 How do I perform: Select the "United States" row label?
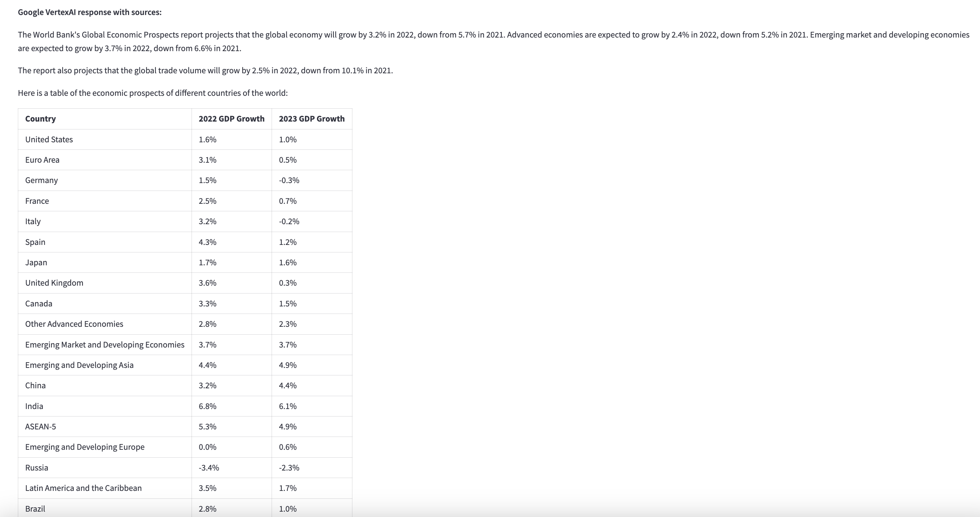click(49, 139)
